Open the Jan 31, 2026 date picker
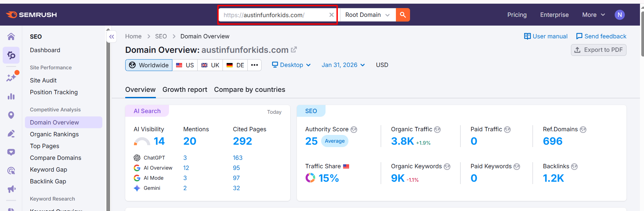This screenshot has height=211, width=644. pyautogui.click(x=343, y=65)
